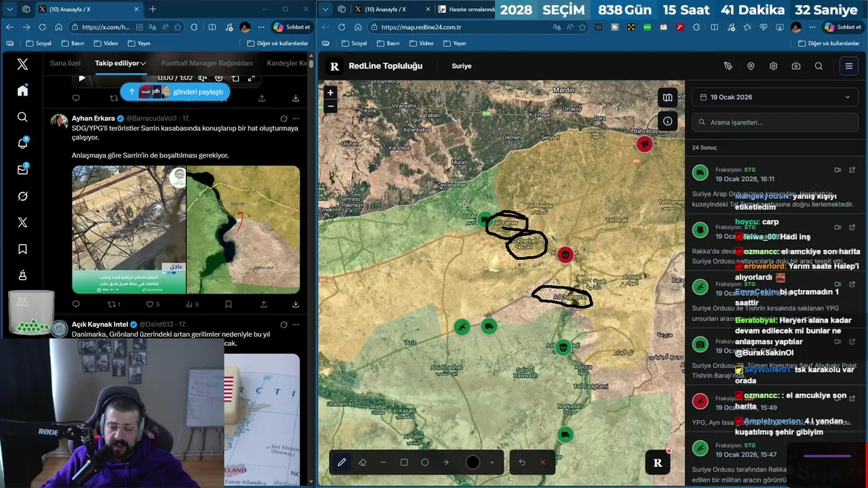The width and height of the screenshot is (868, 488).
Task: Open RedLine settings gear
Action: click(x=773, y=66)
